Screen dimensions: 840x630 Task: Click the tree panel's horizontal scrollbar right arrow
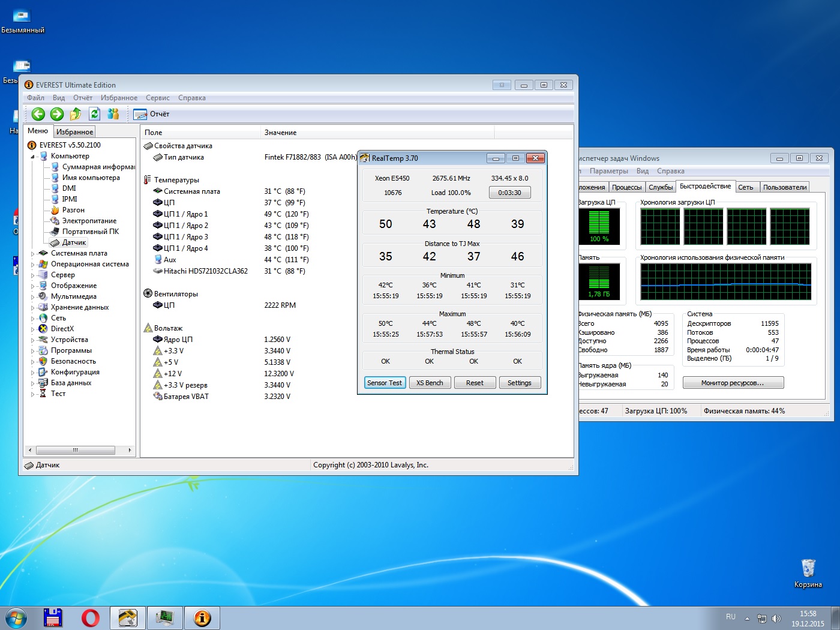130,450
